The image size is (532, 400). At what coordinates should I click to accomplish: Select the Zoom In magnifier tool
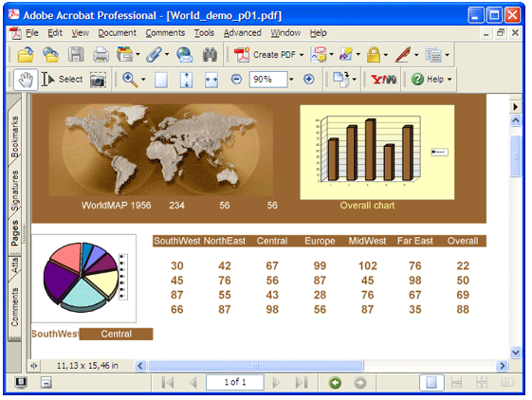pyautogui.click(x=130, y=80)
